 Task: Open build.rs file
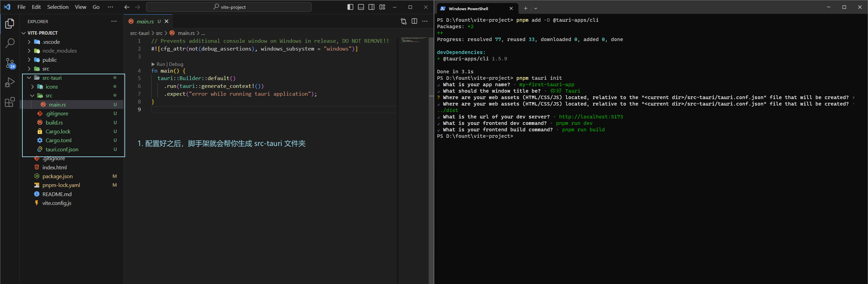pos(72,122)
